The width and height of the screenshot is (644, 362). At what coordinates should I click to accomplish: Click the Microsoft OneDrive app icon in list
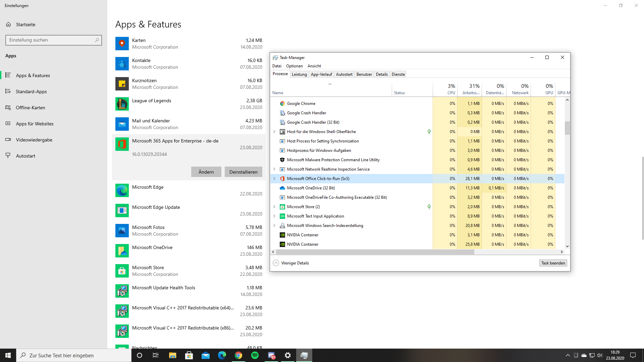(x=122, y=251)
